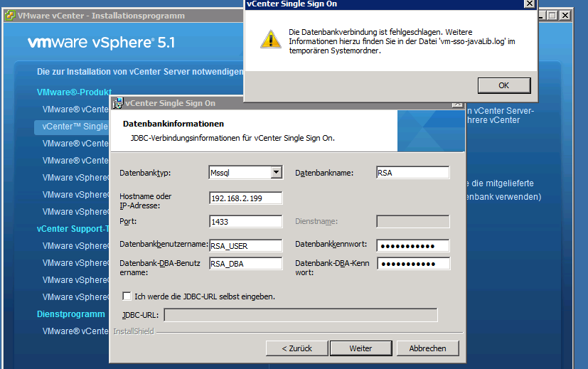Click the disabled JDBC-URL text field

tap(301, 315)
